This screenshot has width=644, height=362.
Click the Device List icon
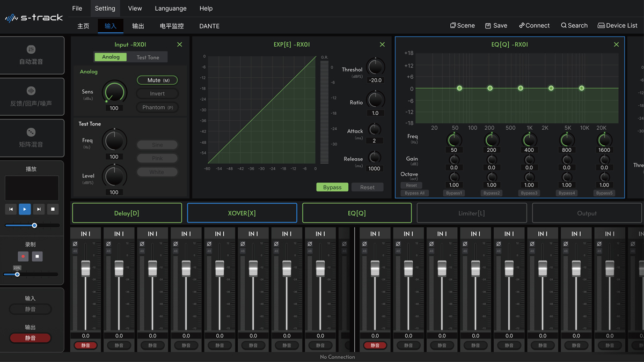[x=601, y=25]
